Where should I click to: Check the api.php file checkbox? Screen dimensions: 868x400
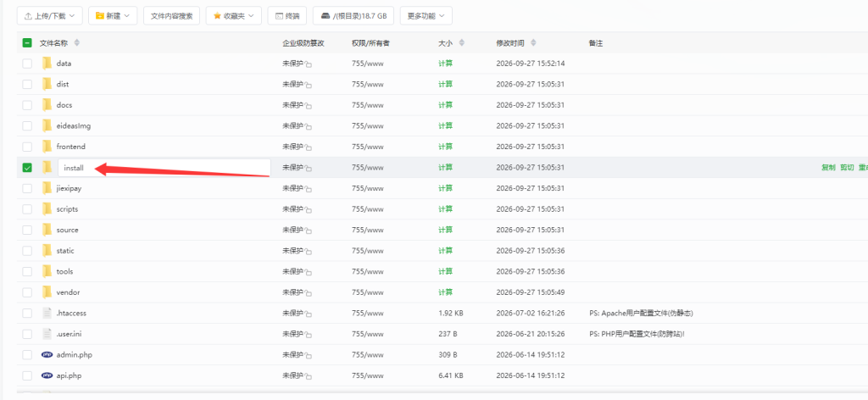[x=27, y=375]
